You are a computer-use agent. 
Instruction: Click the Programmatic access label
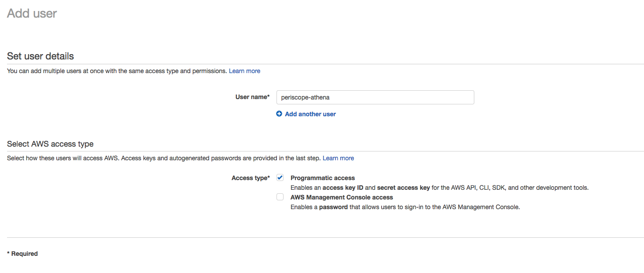323,178
